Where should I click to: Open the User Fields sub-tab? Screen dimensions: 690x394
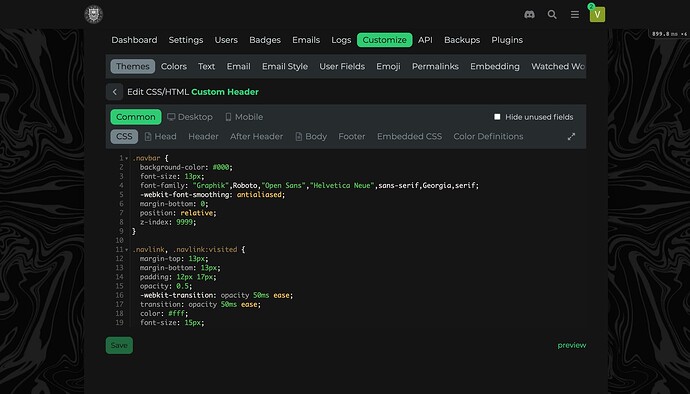342,66
